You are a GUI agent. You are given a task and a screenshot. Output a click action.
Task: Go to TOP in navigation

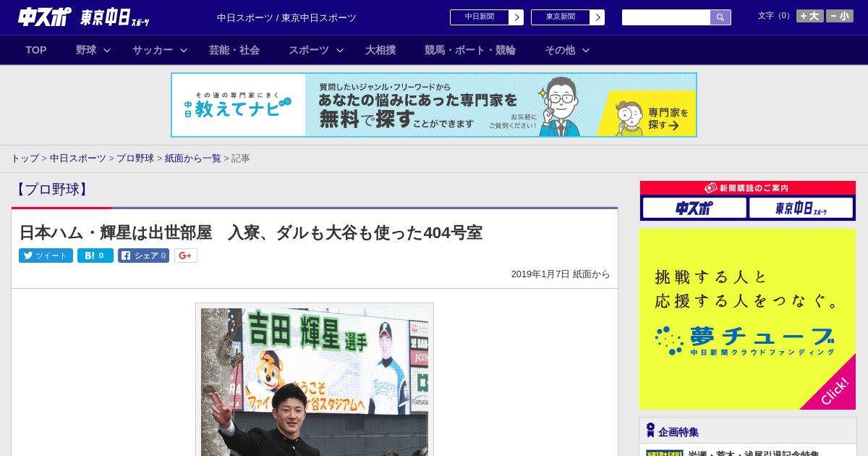[36, 50]
